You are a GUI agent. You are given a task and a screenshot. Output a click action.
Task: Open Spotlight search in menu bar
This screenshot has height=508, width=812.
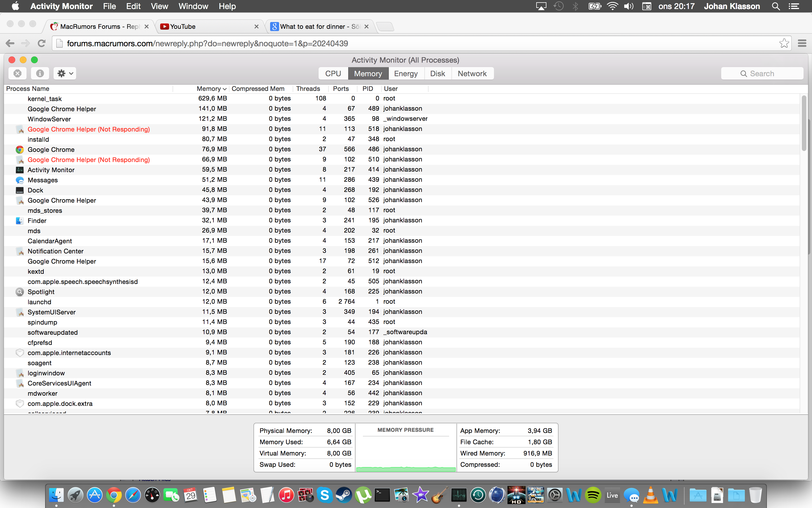point(776,6)
